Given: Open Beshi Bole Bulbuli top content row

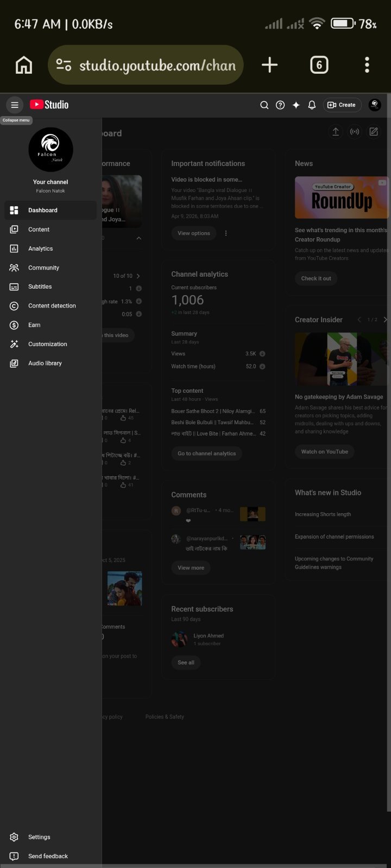Looking at the screenshot, I should click(218, 422).
